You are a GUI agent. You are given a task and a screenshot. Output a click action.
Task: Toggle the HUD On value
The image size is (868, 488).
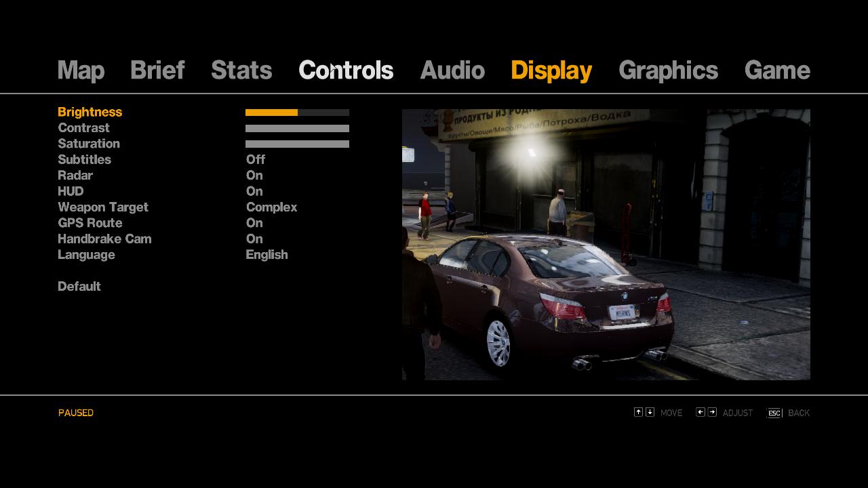254,191
